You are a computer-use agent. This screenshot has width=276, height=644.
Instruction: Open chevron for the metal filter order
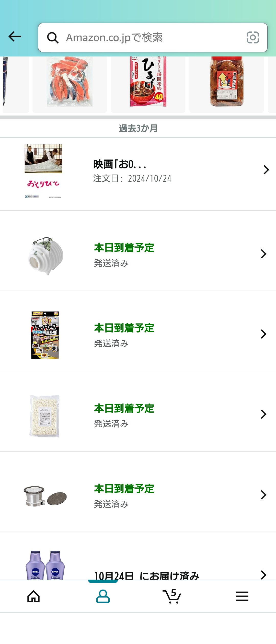tap(263, 495)
